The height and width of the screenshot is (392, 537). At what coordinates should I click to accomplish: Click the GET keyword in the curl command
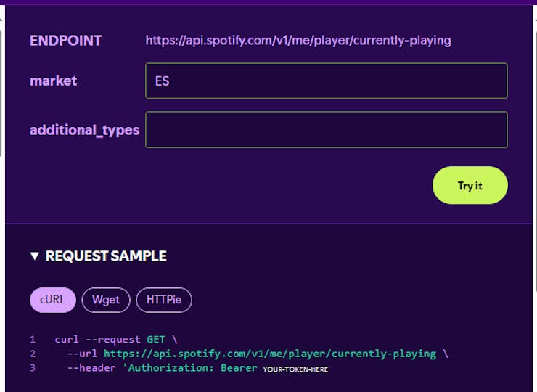coord(156,339)
